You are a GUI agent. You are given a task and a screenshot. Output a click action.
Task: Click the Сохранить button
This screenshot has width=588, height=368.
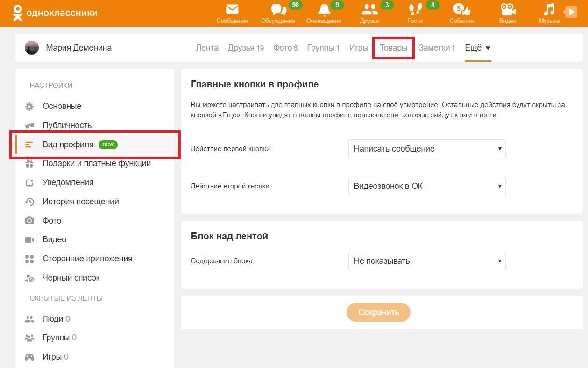click(x=378, y=312)
